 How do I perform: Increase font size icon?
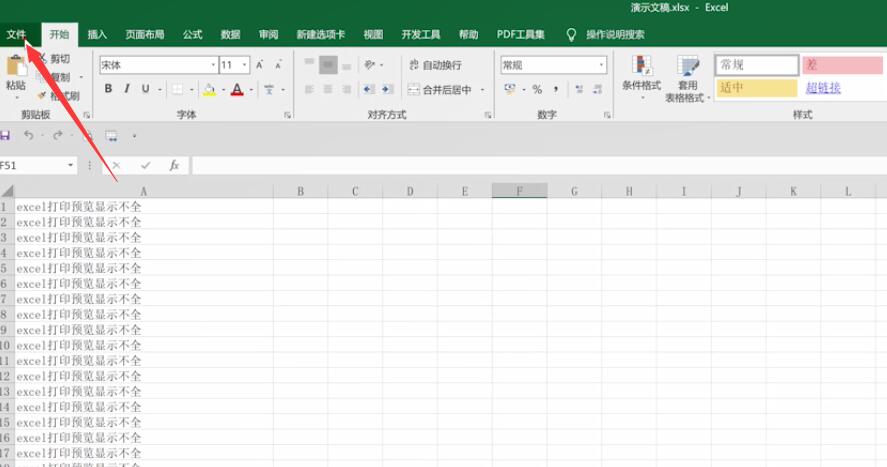[260, 65]
